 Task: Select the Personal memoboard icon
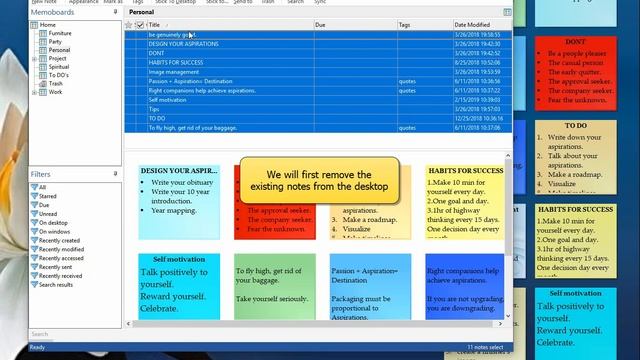[x=43, y=50]
